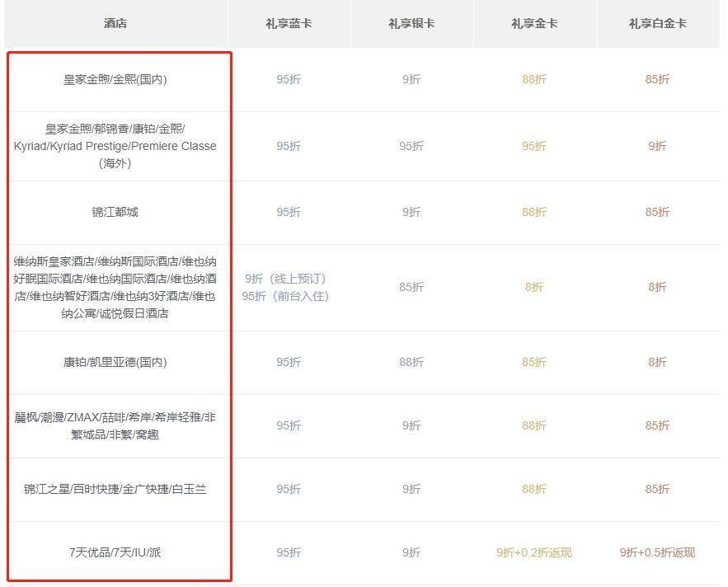Select the 麗枫/潮漫/ZMAX hotel group cell
Screen dimensions: 728x587
pos(115,426)
